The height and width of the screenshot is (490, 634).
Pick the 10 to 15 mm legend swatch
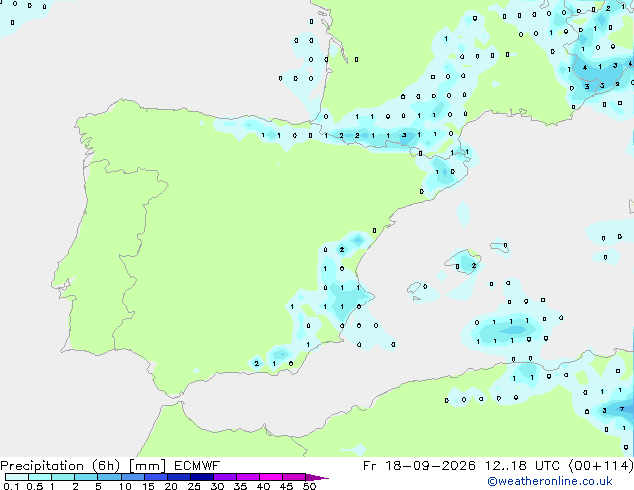[x=132, y=477]
